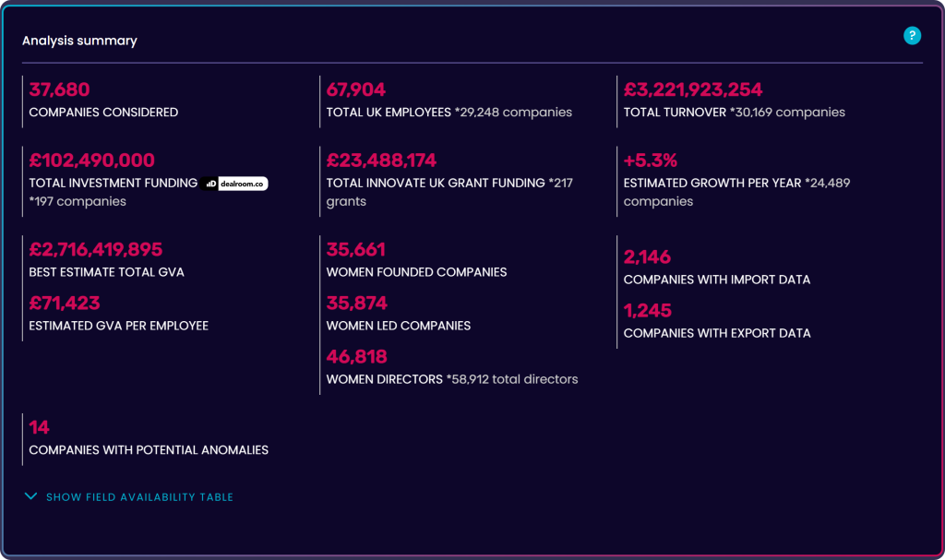Image resolution: width=945 pixels, height=560 pixels.
Task: Select the £23,488,174 Innovate UK grant value
Action: coord(381,161)
